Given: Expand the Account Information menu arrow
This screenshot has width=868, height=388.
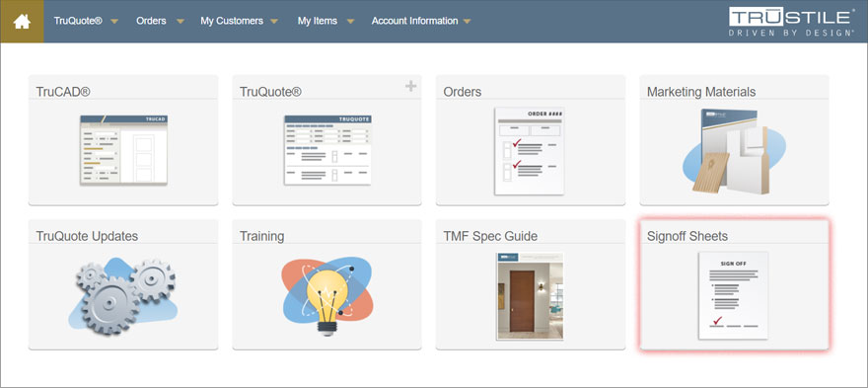Looking at the screenshot, I should 468,22.
